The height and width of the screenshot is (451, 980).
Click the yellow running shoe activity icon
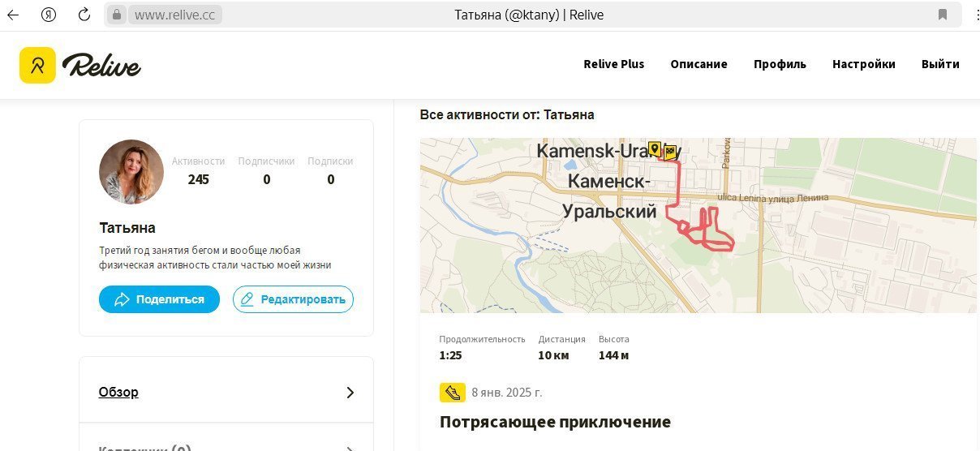[453, 393]
